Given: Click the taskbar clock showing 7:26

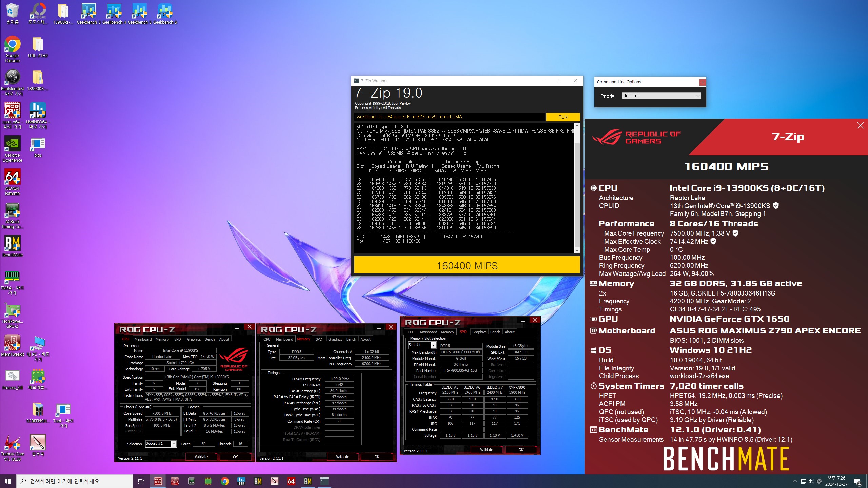Looking at the screenshot, I should pyautogui.click(x=836, y=481).
